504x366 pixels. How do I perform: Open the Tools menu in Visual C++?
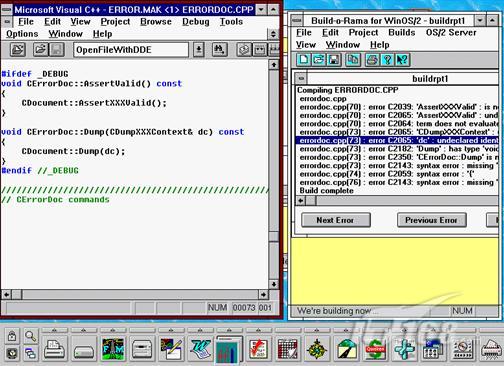231,22
